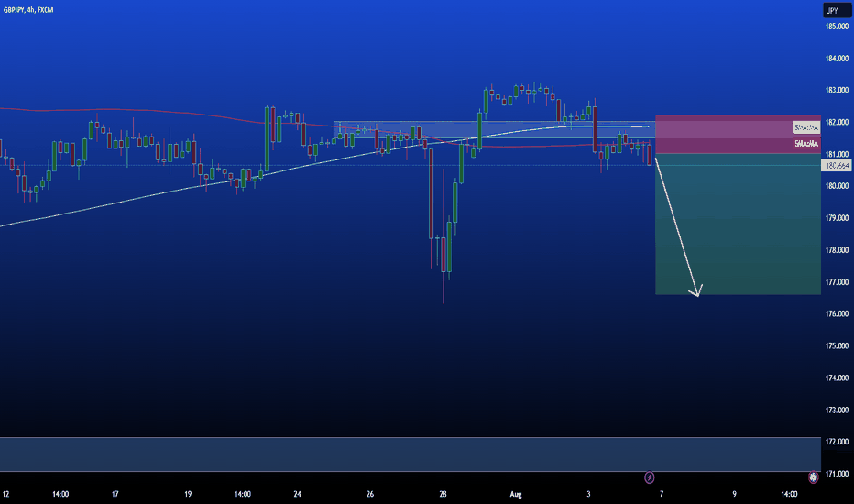854x504 pixels.
Task: Click the 175.000 price axis label
Action: (x=837, y=346)
